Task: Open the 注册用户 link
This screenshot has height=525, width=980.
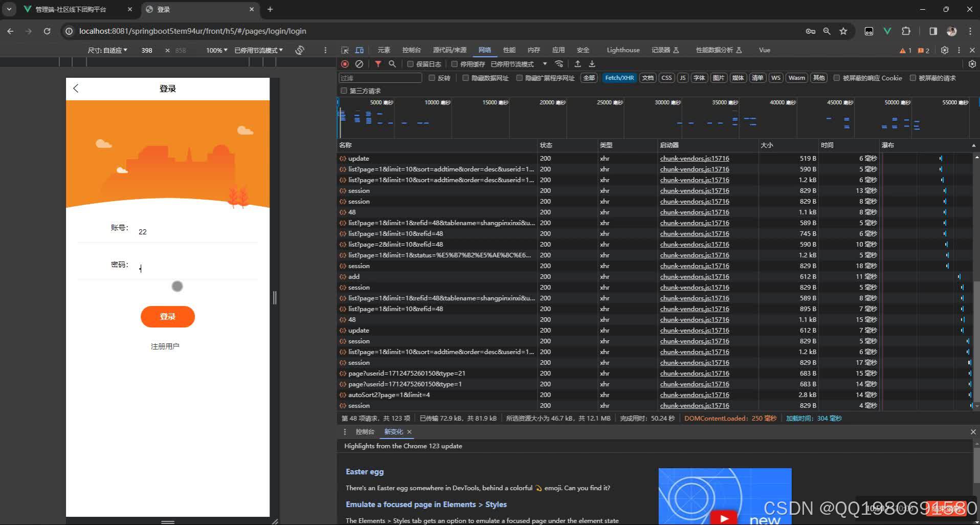Action: 165,346
